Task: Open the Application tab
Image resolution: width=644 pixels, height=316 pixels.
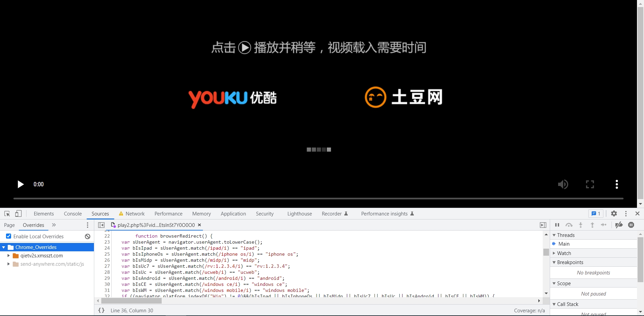Action: [233, 214]
